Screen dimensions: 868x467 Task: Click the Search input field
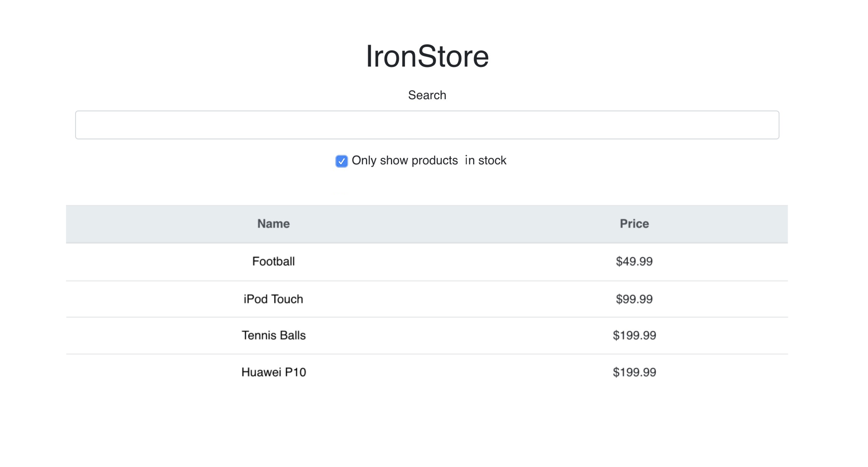click(427, 125)
